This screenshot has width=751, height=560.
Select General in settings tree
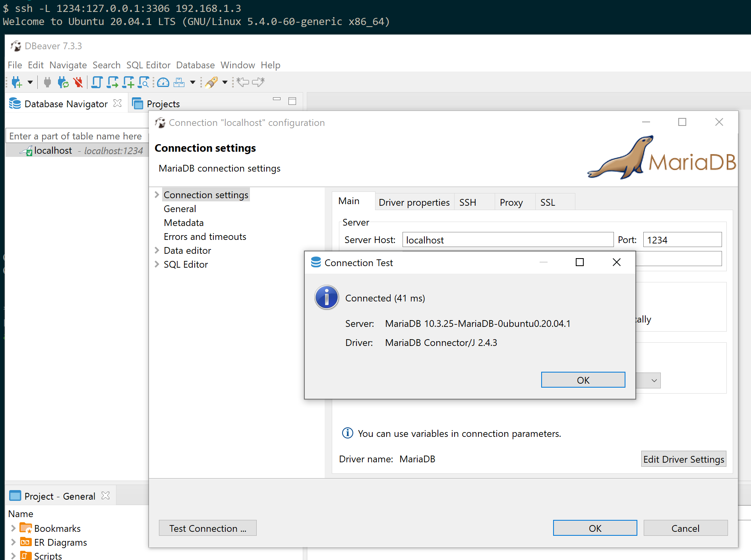point(180,209)
